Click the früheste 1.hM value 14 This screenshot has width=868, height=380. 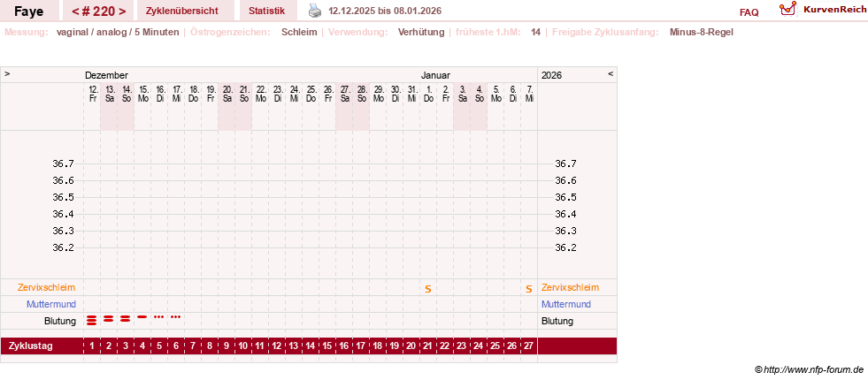click(535, 32)
